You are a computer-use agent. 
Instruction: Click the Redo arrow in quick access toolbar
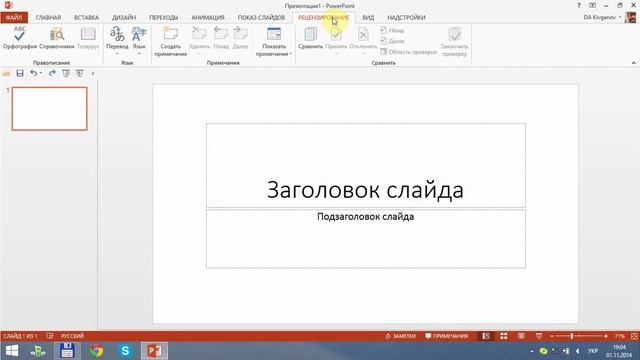click(x=52, y=73)
